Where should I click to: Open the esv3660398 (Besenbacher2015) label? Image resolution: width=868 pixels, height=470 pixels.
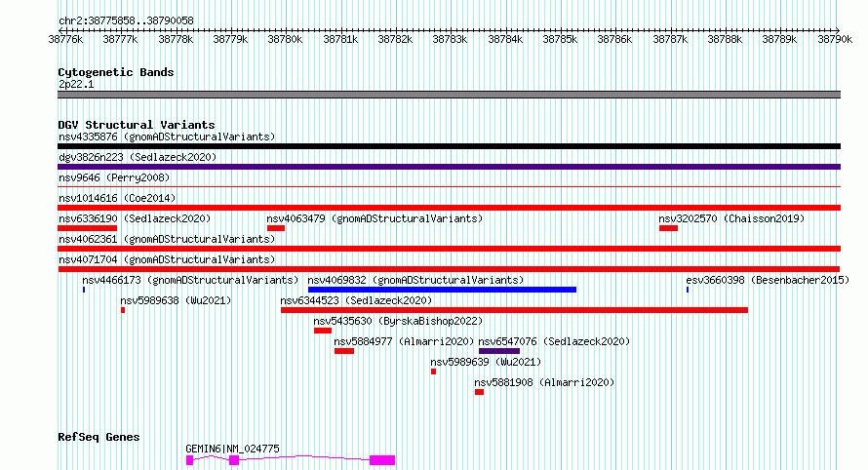[768, 280]
